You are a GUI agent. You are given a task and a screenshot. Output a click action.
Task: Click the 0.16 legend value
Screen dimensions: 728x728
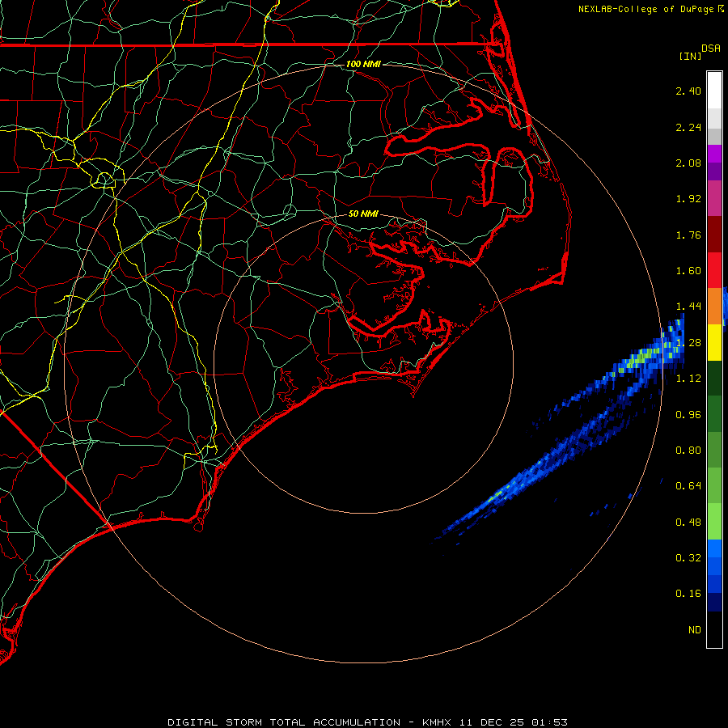point(688,594)
